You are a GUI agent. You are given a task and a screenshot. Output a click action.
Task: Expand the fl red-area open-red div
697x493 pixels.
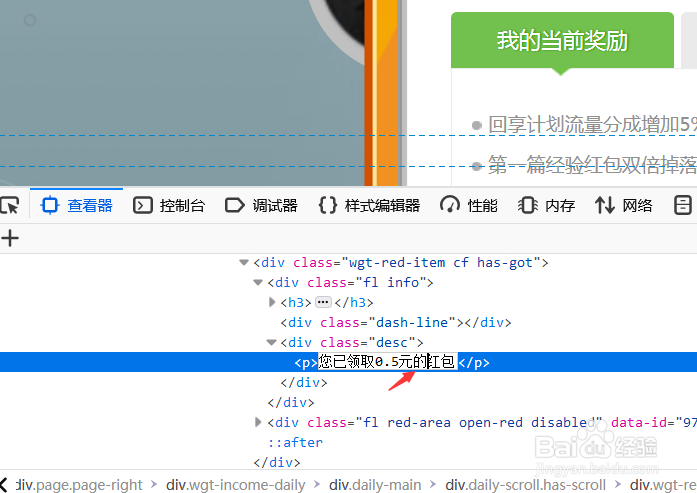[x=258, y=422]
